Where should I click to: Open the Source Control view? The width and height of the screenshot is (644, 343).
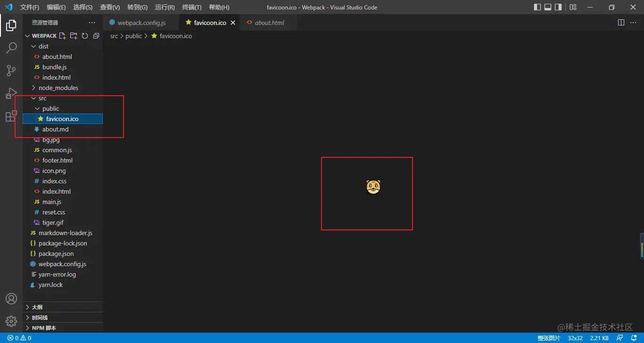pos(11,71)
